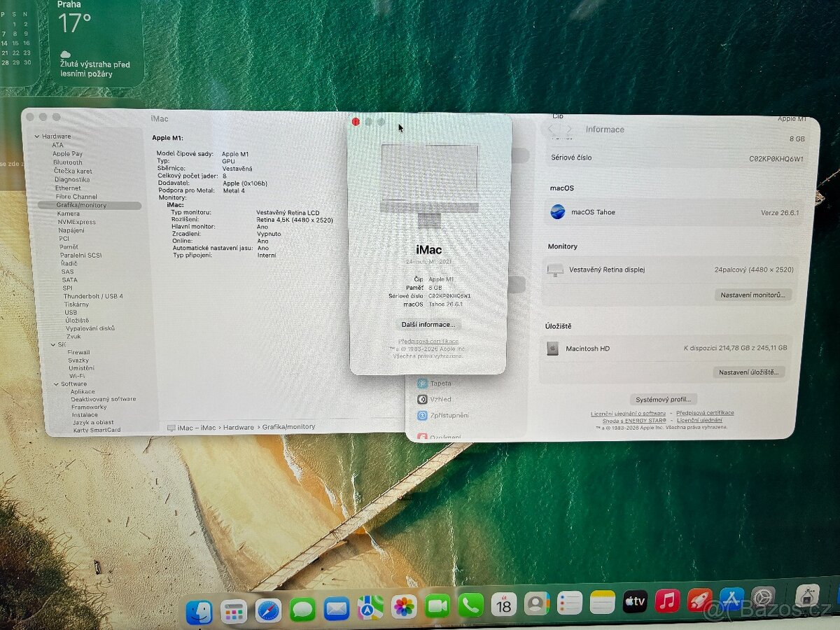The image size is (840, 630).
Task: Go forward with Informace right chevron
Action: coord(569,129)
